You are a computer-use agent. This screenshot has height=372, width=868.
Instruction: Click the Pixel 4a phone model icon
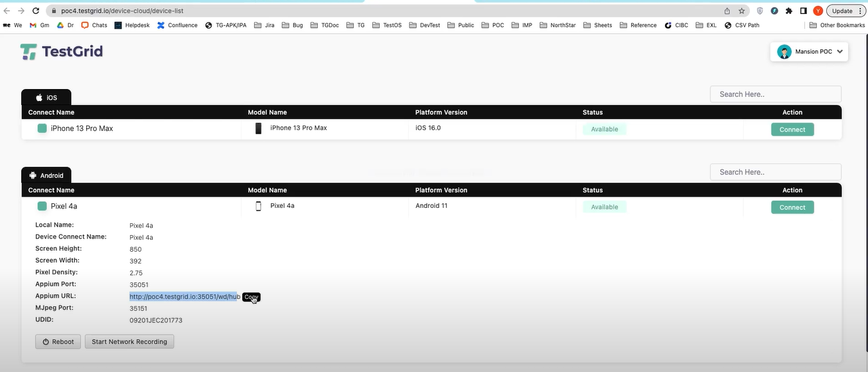(259, 206)
